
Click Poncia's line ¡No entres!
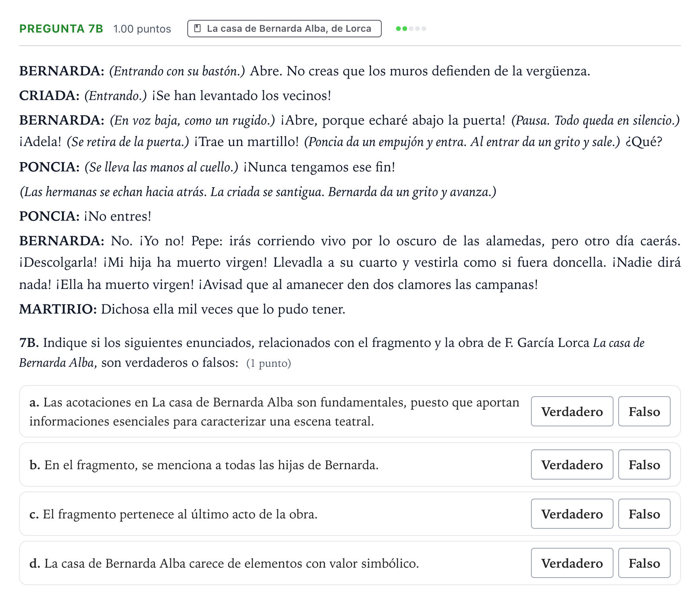point(85,216)
